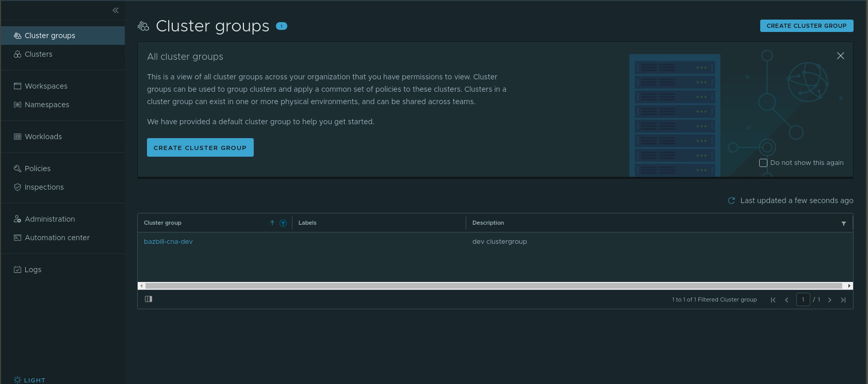Screen dimensions: 868x384
Task: Check Do not show this again
Action: [763, 163]
